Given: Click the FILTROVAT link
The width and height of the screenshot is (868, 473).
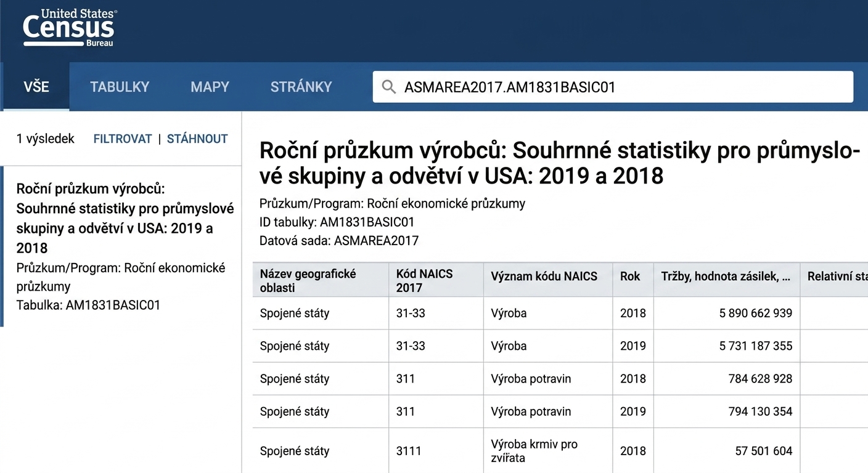Looking at the screenshot, I should tap(123, 139).
